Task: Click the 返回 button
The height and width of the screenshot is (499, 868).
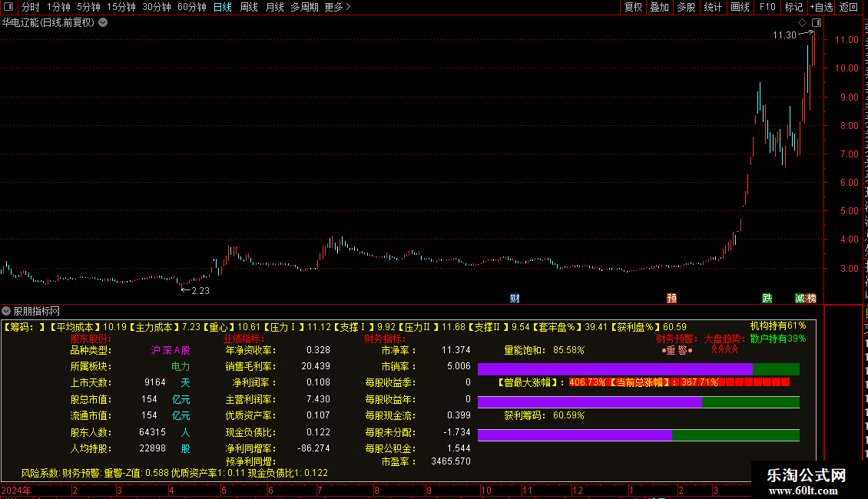Action: (x=849, y=7)
